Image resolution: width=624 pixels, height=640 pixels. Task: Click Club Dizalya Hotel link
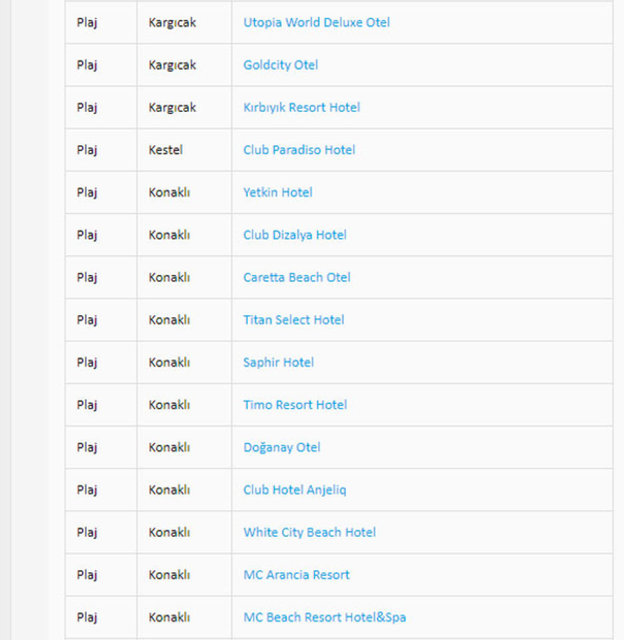[295, 235]
